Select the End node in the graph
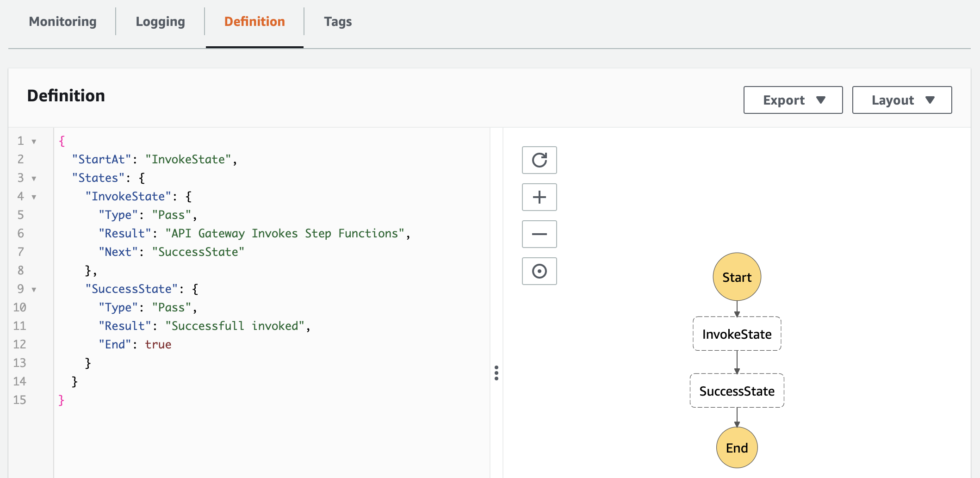Screen dimensions: 980x478 point(736,447)
